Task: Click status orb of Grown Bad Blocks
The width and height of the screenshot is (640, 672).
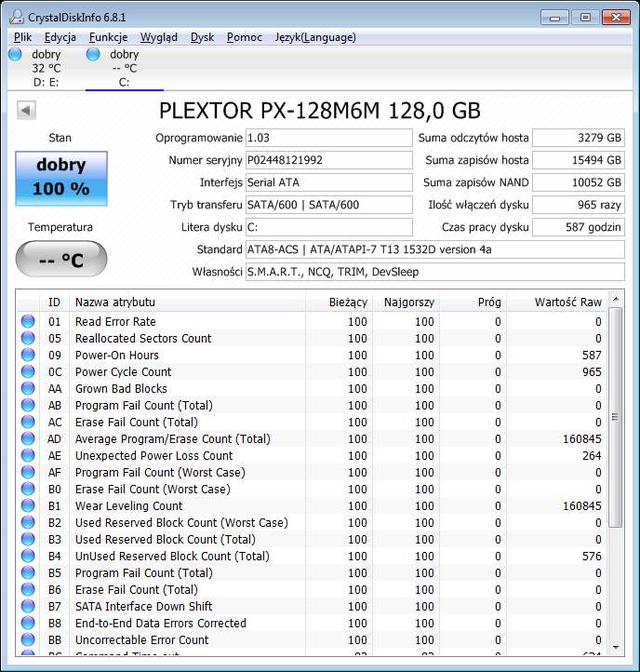Action: coord(28,388)
